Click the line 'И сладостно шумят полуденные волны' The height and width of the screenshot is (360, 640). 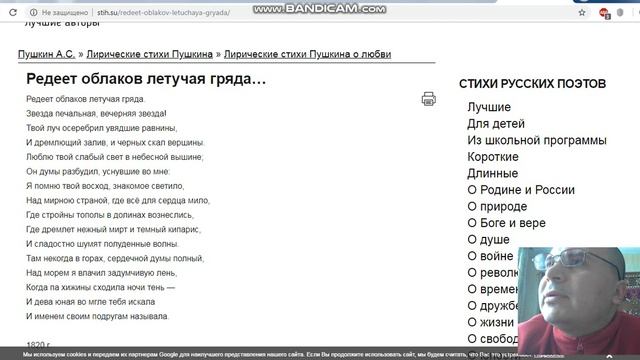pos(102,244)
